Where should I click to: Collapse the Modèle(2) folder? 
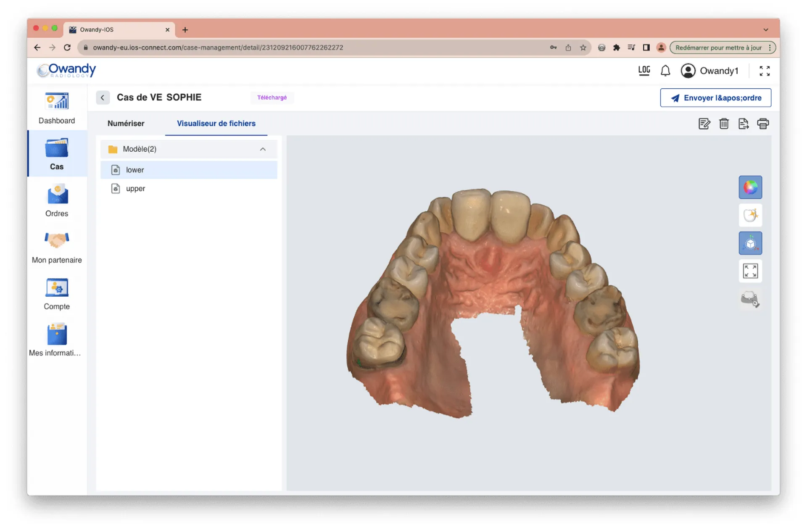[263, 149]
